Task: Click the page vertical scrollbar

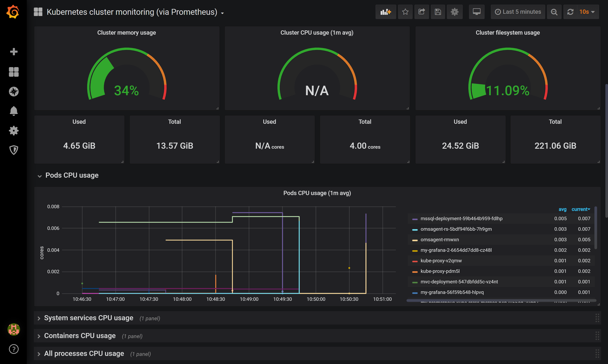Action: pyautogui.click(x=607, y=151)
